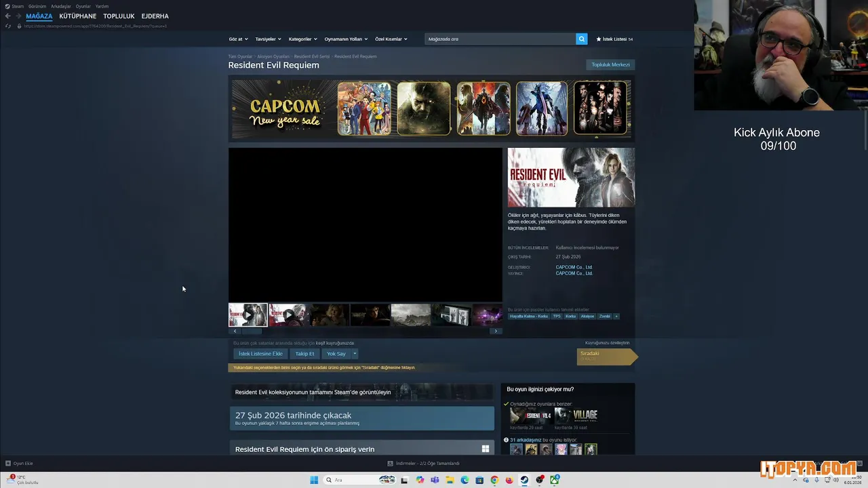
Task: Click the magnifier search button in the store
Action: 581,39
